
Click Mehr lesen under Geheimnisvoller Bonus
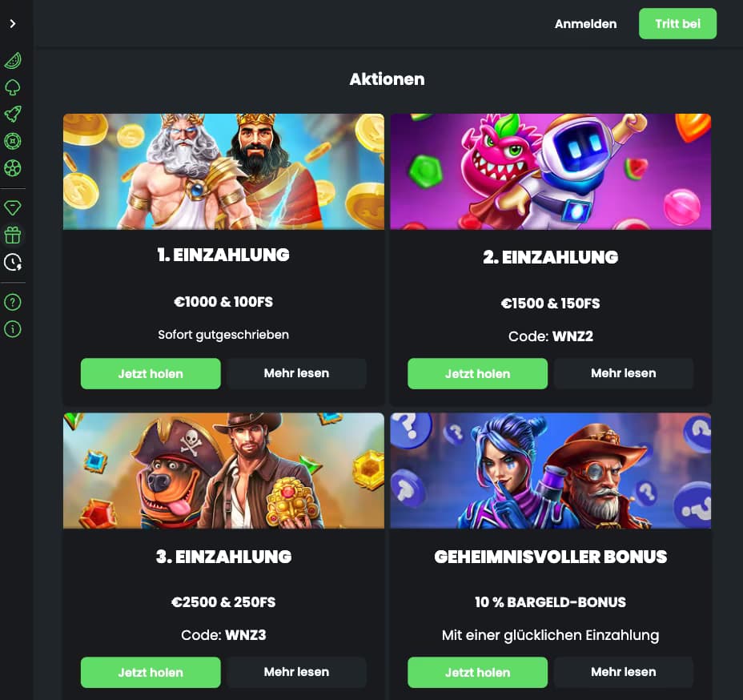point(624,672)
